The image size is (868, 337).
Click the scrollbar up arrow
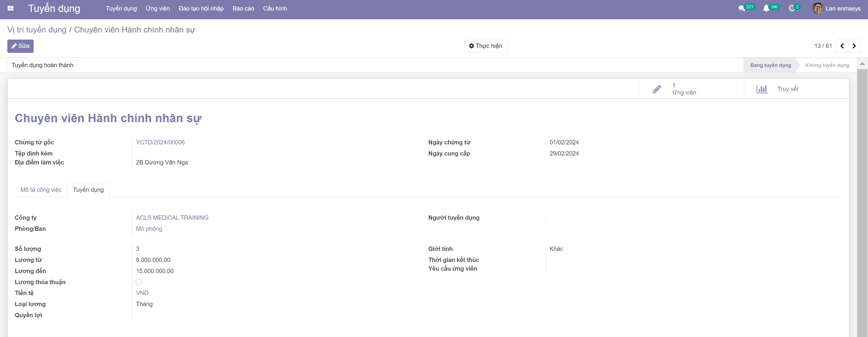862,64
